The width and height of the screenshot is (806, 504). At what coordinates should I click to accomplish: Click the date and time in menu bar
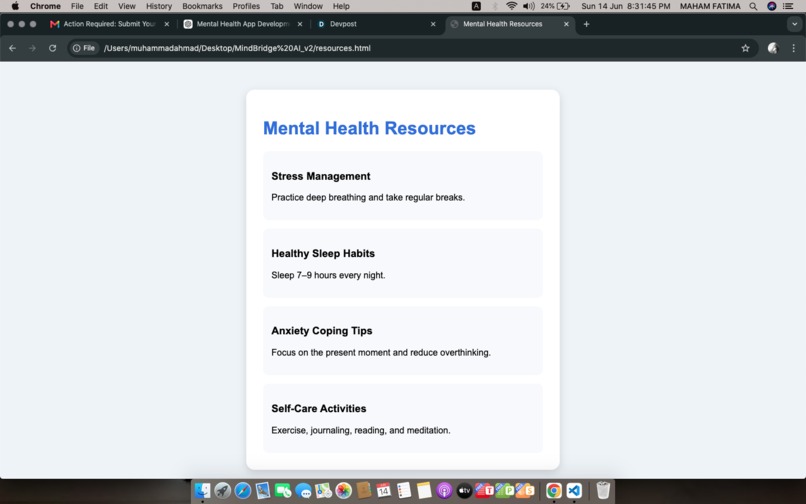626,6
